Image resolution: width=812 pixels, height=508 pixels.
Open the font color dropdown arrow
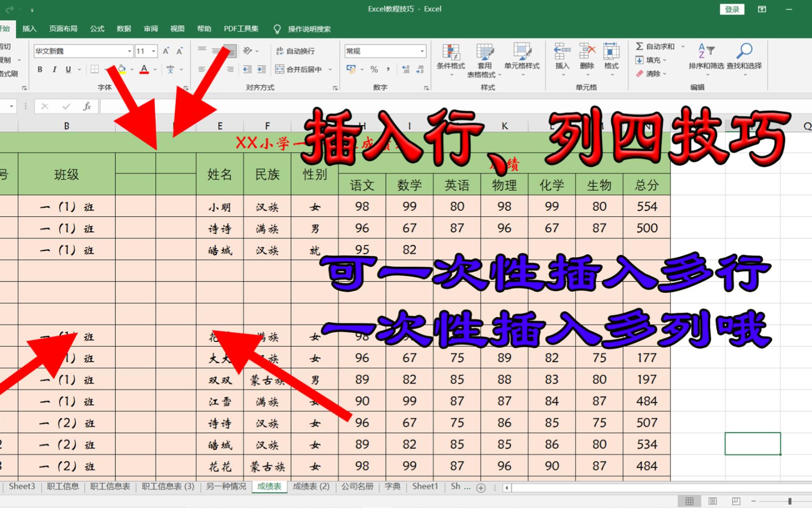tap(155, 70)
